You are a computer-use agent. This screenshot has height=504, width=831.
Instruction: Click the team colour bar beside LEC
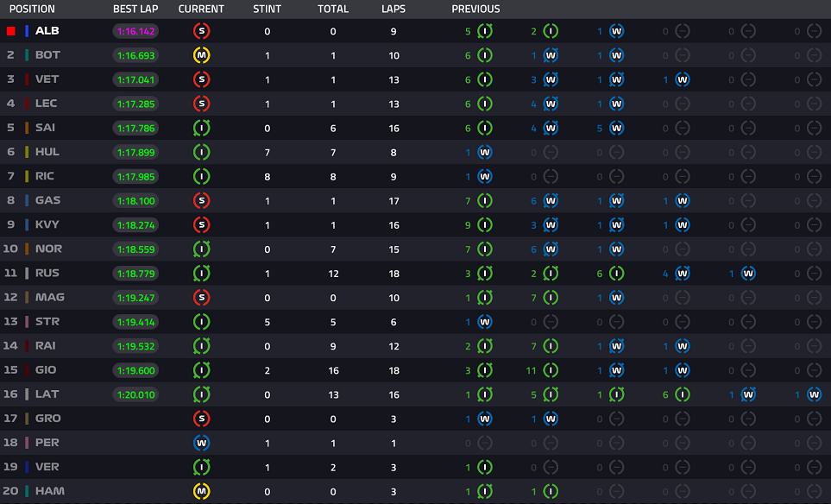(x=27, y=104)
